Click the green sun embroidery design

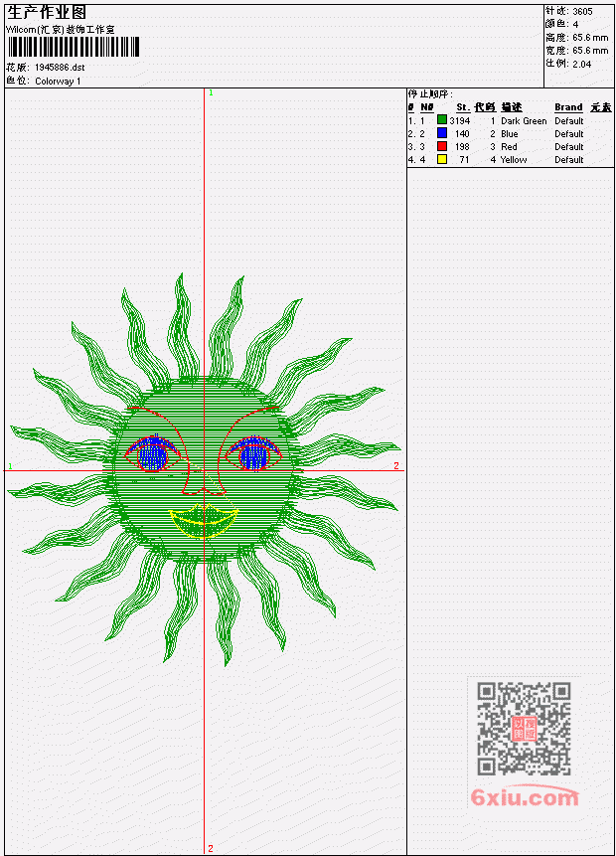tap(204, 469)
